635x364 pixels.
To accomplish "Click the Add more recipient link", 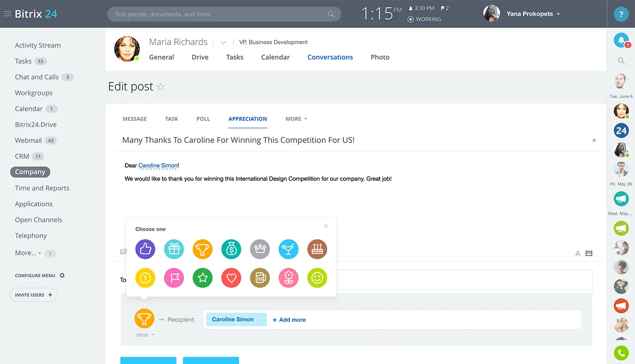I will click(x=289, y=320).
